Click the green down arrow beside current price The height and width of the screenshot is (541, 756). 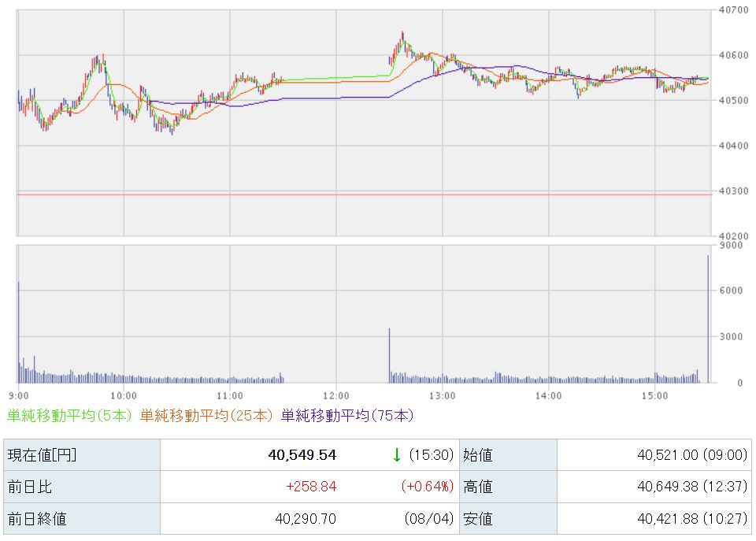pos(397,454)
